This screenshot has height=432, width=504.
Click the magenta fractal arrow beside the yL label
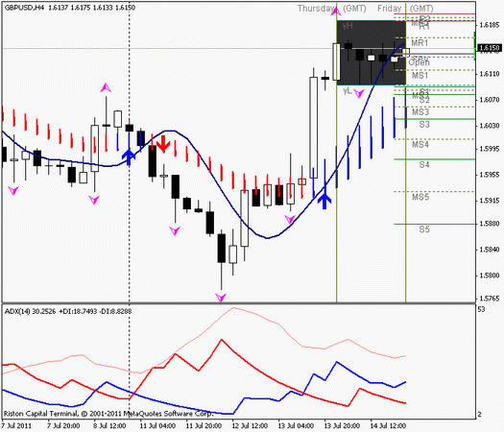359,93
